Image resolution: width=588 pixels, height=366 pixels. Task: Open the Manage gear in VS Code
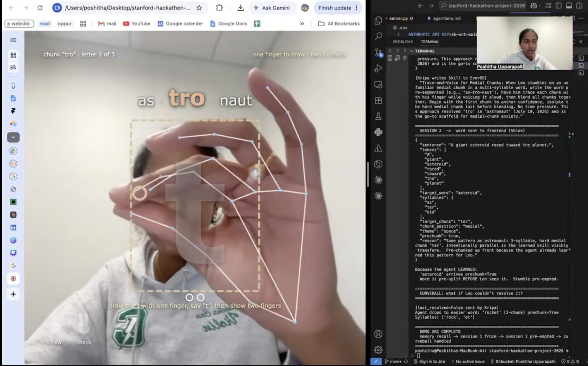coord(378,350)
